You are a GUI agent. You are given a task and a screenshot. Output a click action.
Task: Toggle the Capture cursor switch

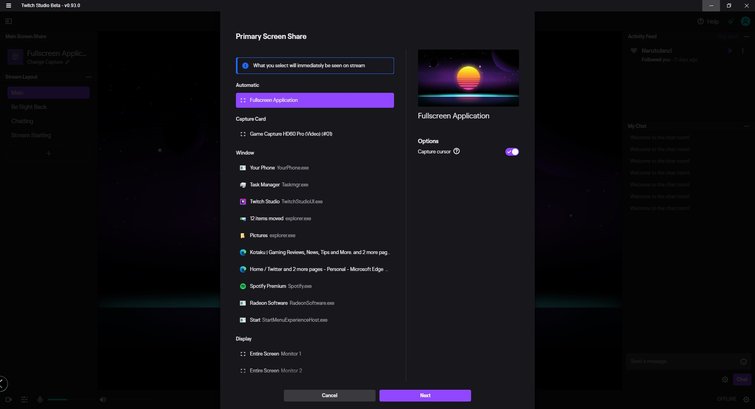coord(512,152)
